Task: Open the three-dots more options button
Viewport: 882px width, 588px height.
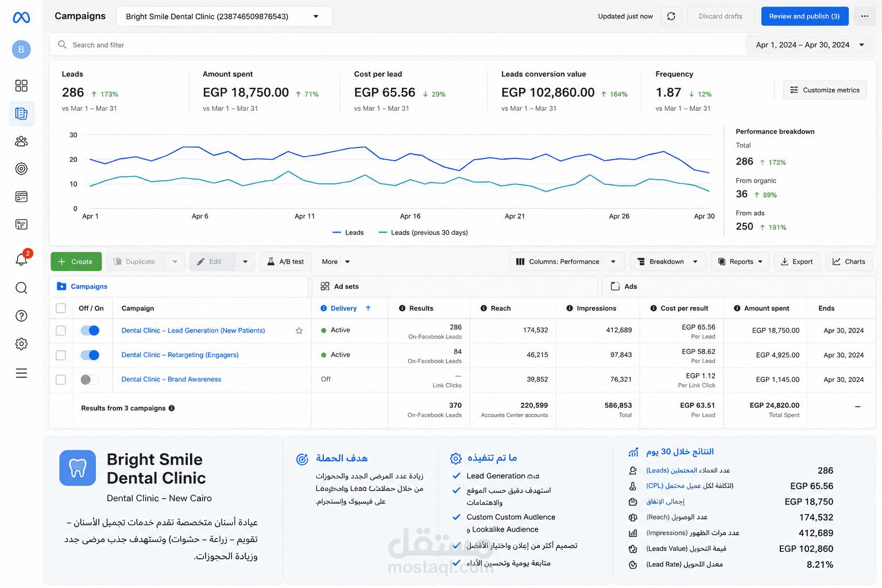Action: pyautogui.click(x=864, y=16)
